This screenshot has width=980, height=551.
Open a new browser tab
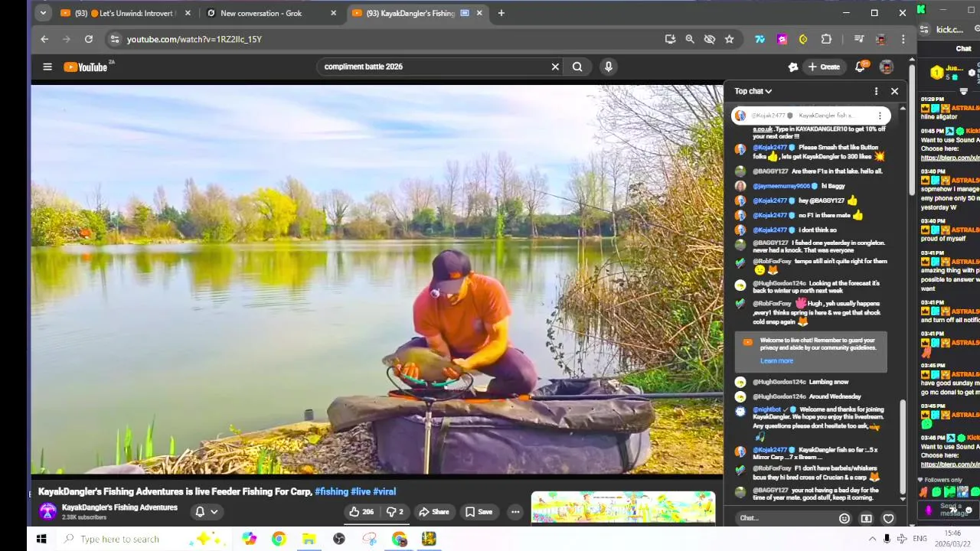[501, 13]
